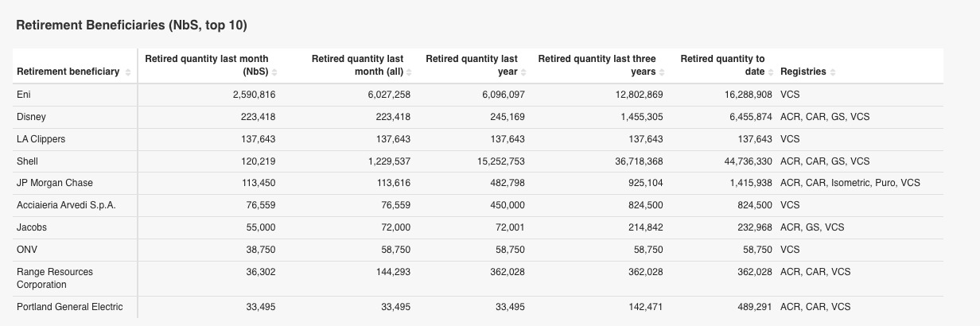The width and height of the screenshot is (980, 326).
Task: Click the Registries column sort icon
Action: tap(833, 72)
